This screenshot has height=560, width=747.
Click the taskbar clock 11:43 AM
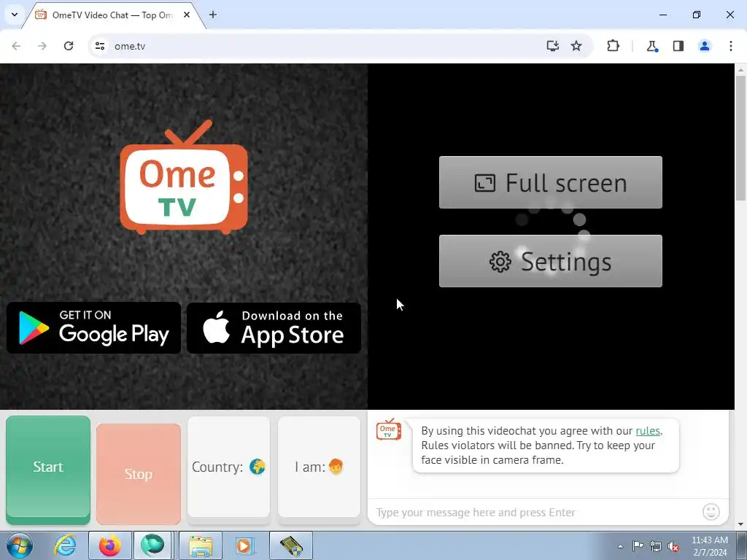coord(709,546)
